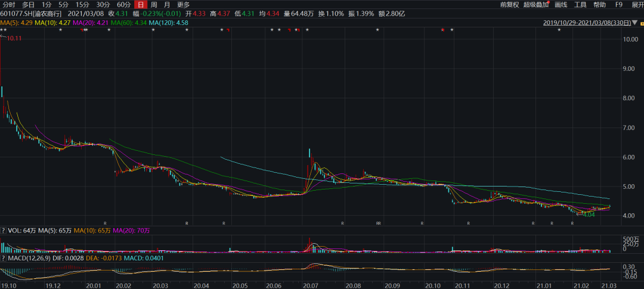Click the DIF: 0.0028 value
644x289 pixels.
coord(69,258)
